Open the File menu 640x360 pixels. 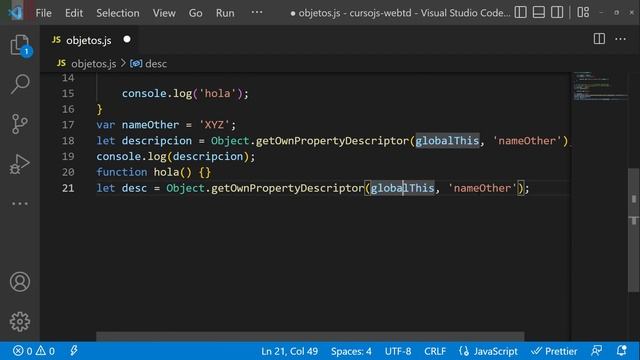[x=43, y=13]
